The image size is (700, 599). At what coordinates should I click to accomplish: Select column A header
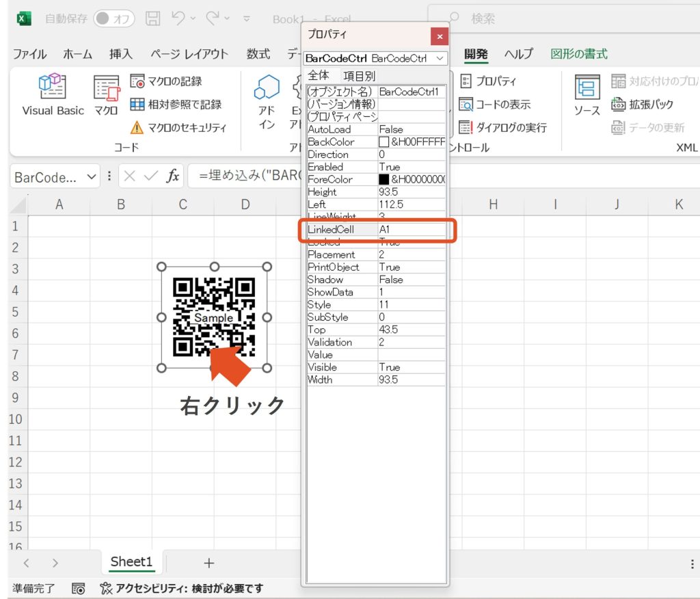[59, 204]
